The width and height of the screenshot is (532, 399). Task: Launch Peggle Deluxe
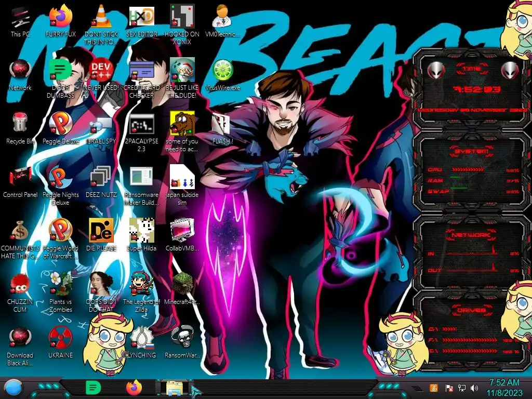(60, 129)
